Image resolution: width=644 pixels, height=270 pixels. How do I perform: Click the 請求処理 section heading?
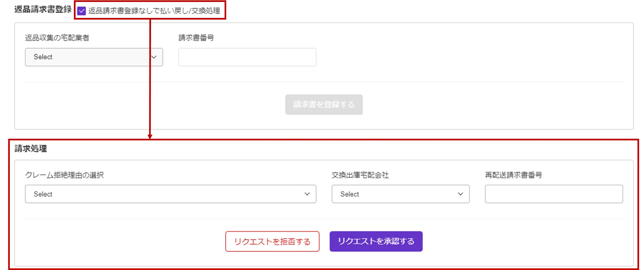(x=31, y=149)
